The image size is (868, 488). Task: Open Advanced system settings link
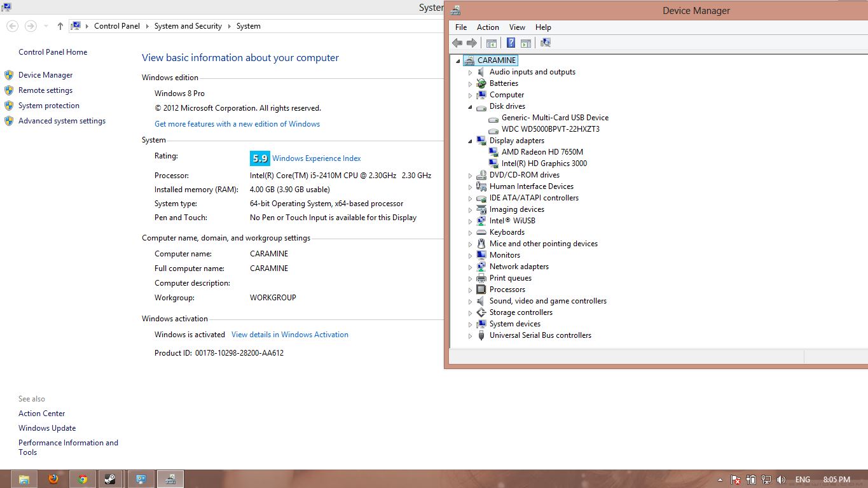click(x=62, y=121)
